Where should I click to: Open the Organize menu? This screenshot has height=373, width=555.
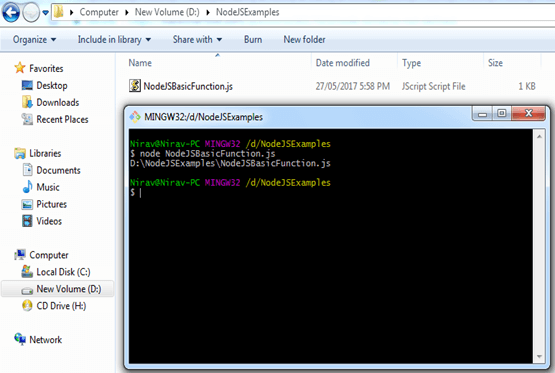[x=34, y=40]
